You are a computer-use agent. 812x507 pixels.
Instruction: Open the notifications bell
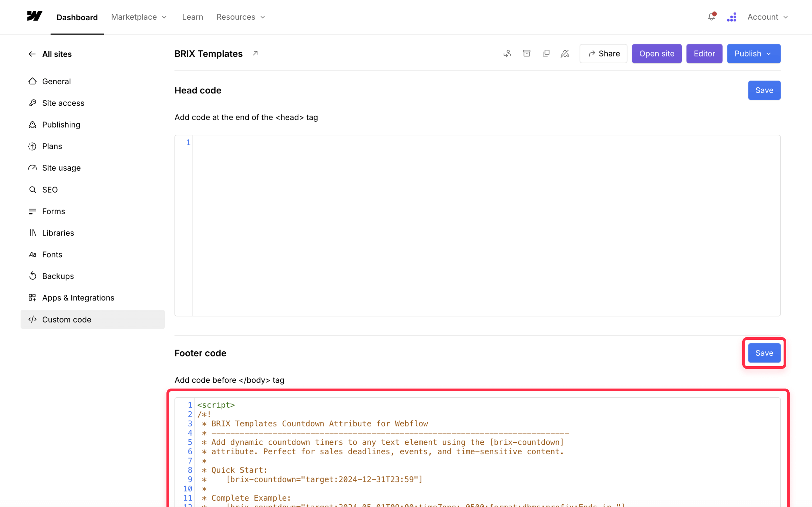pos(712,17)
